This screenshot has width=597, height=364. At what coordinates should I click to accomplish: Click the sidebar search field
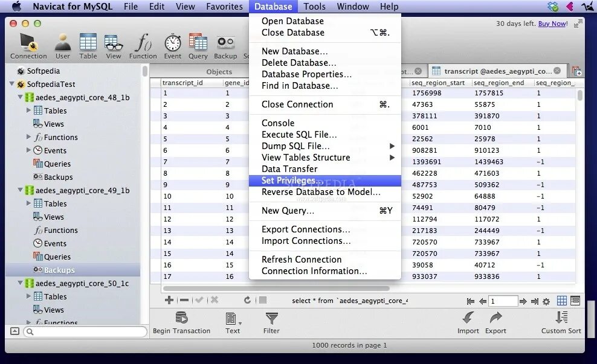coord(85,331)
